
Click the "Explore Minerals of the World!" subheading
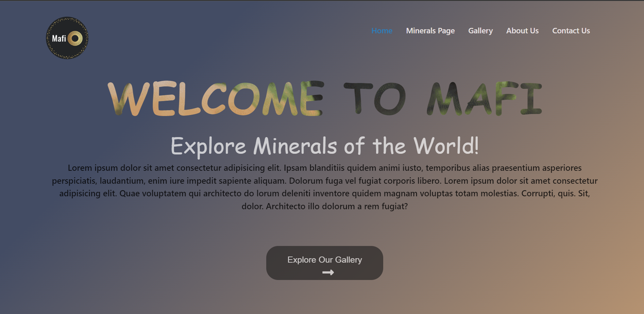click(324, 146)
